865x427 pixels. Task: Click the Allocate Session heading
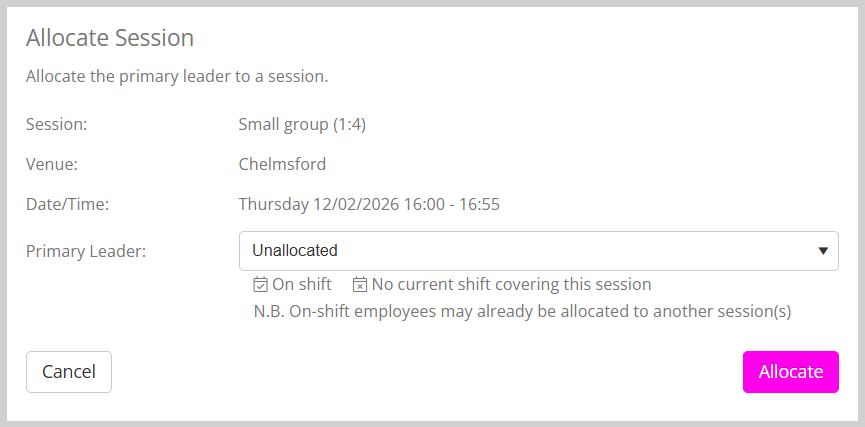pos(110,38)
